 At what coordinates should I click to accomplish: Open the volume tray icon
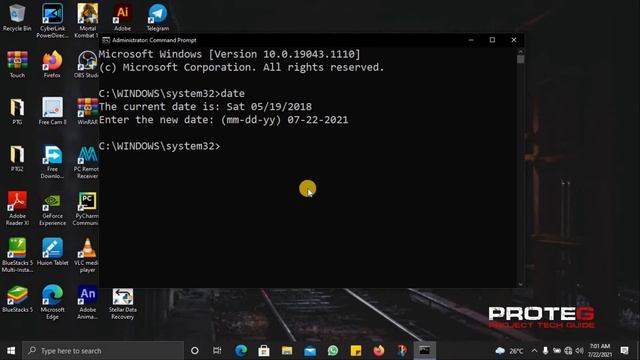[580, 351]
